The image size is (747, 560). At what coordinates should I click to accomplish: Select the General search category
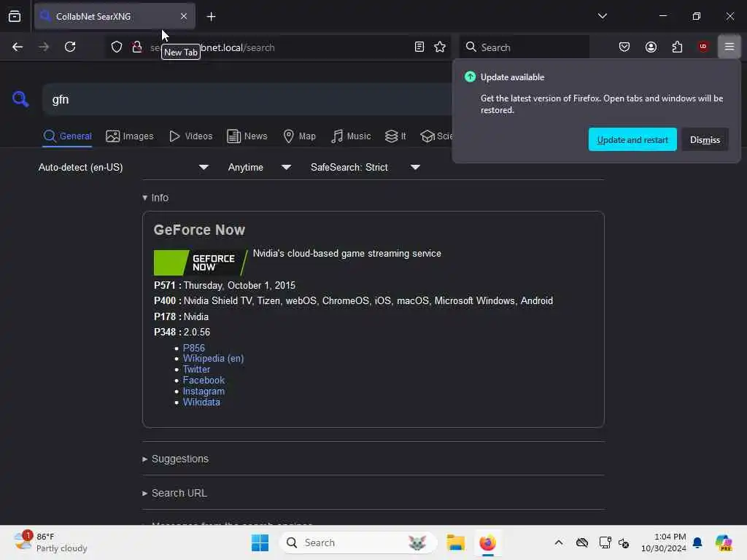click(x=67, y=136)
